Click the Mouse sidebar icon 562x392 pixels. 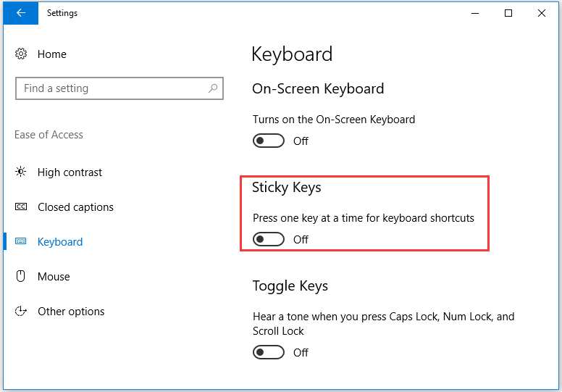(x=21, y=276)
